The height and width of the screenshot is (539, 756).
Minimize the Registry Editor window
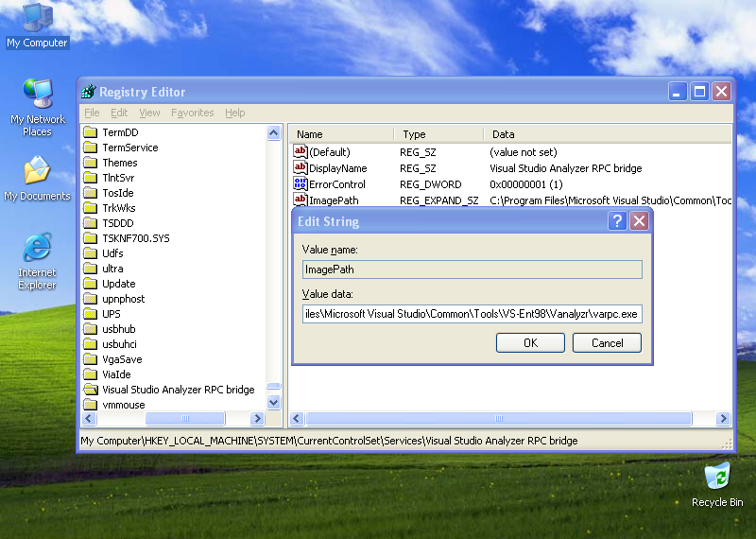(x=677, y=91)
